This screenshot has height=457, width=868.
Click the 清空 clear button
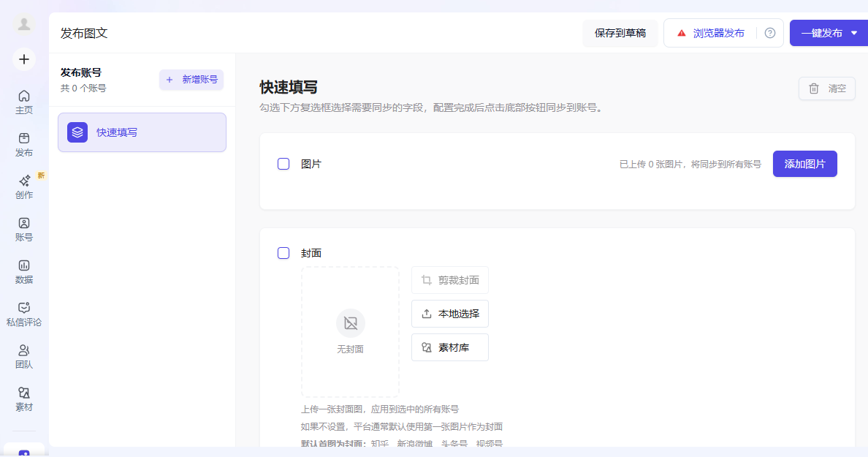[x=827, y=88]
